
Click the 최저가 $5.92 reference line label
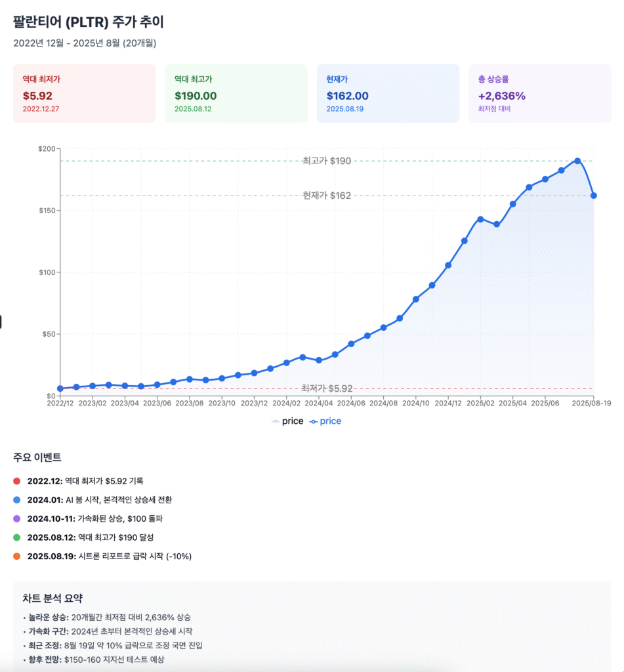tap(327, 388)
